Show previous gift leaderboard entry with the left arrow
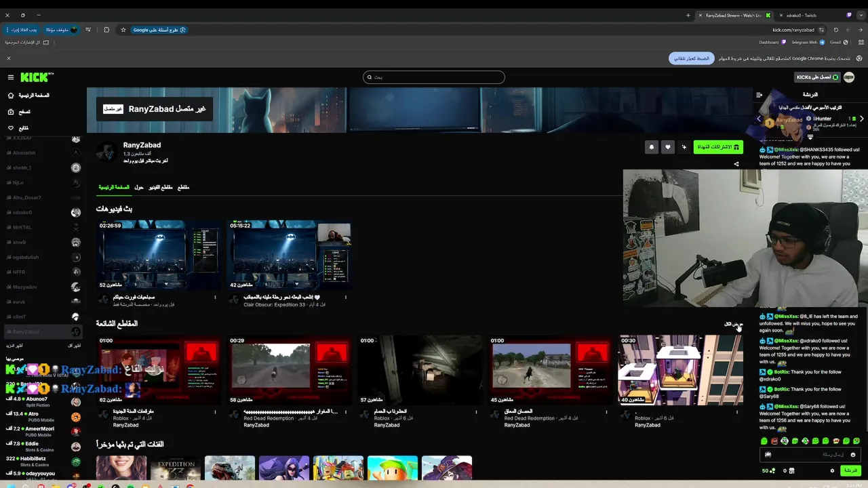Screen dimensions: 868x488 tap(759, 119)
